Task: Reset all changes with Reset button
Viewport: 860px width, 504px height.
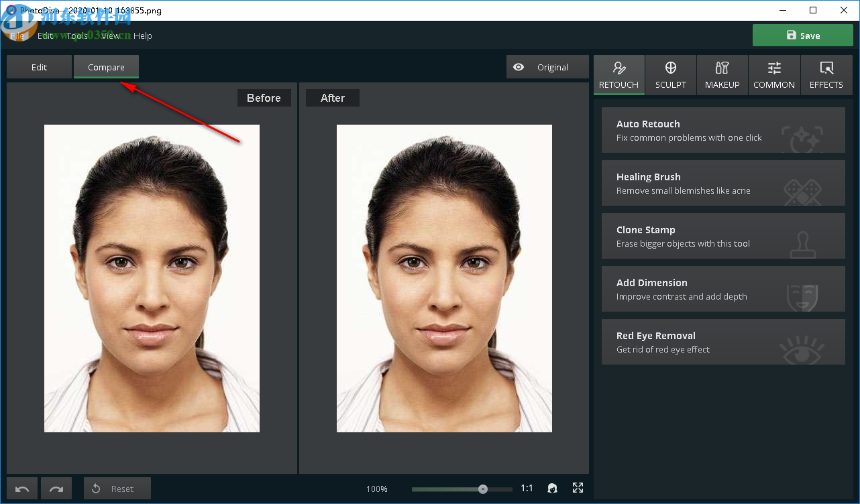Action: 117,489
